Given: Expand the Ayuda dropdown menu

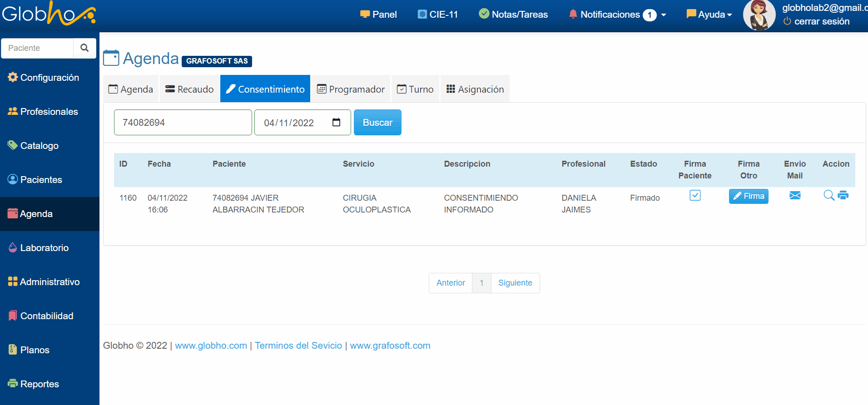Looking at the screenshot, I should point(709,15).
